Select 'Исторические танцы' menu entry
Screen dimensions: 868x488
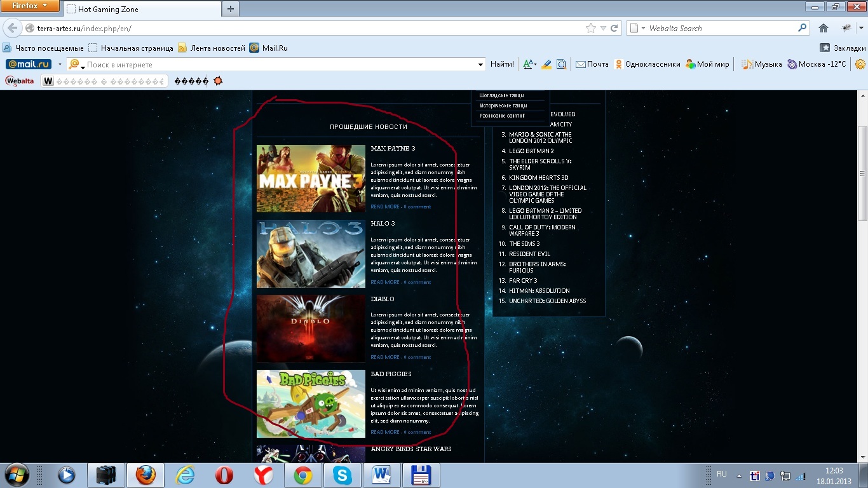click(x=503, y=105)
